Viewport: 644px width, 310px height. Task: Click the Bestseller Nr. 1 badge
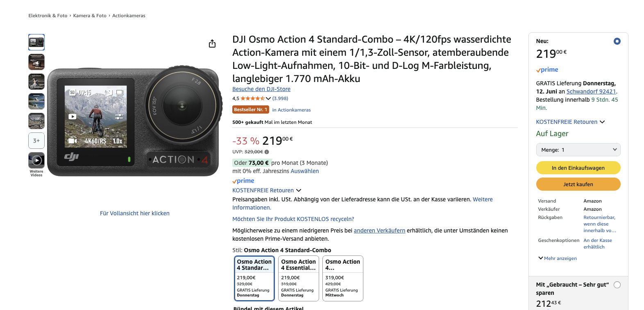pos(251,109)
